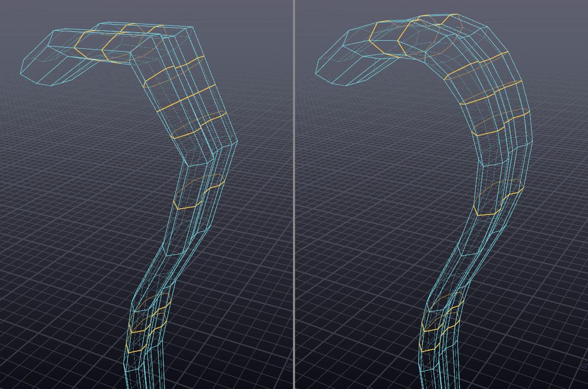Image resolution: width=588 pixels, height=389 pixels.
Task: Click the elbow corner of the left mesh
Action: [x=236, y=140]
